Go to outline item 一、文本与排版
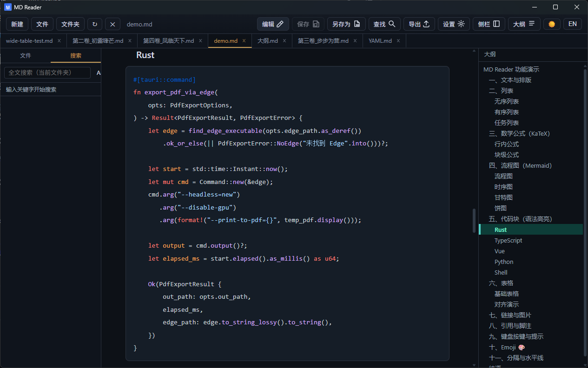Screen dimensions: 588x368 tap(510, 80)
